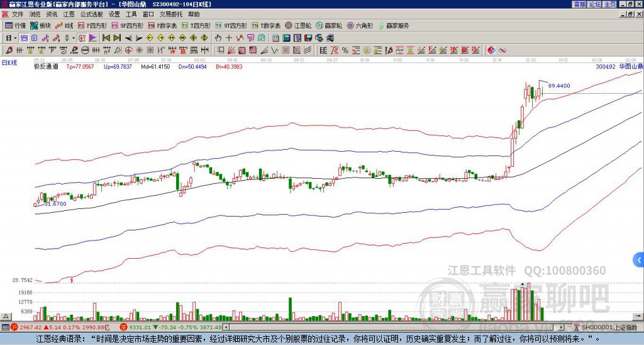Image resolution: width=644 pixels, height=345 pixels.
Task: Open the P数字表 tool
Action: tap(163, 25)
